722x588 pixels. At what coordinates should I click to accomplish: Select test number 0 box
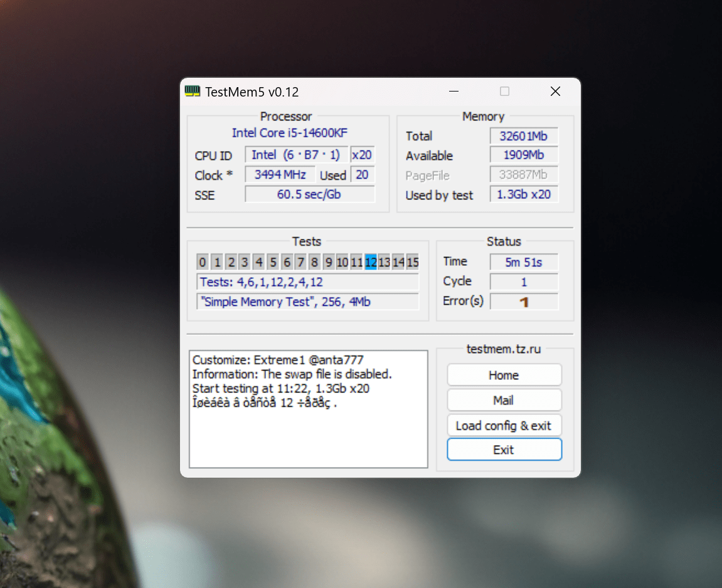click(x=203, y=262)
